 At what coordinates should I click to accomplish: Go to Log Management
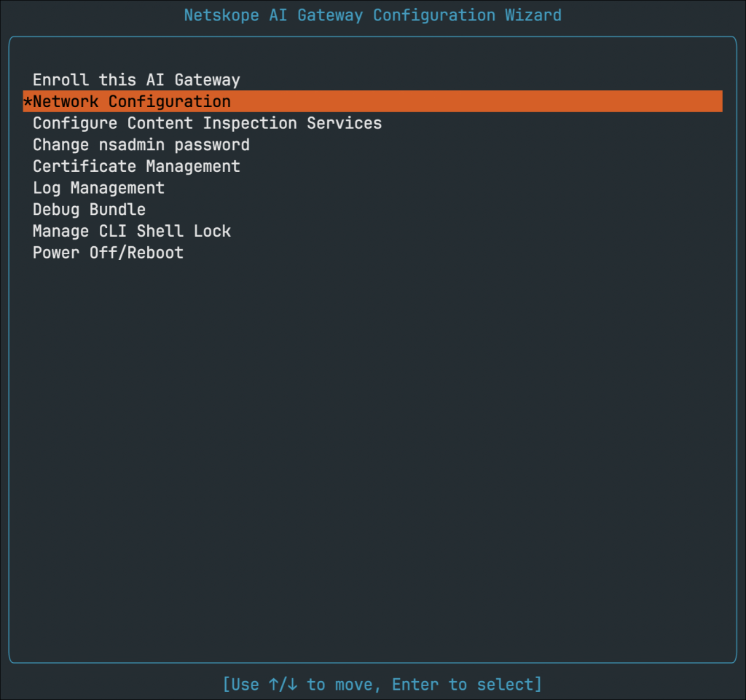point(98,188)
